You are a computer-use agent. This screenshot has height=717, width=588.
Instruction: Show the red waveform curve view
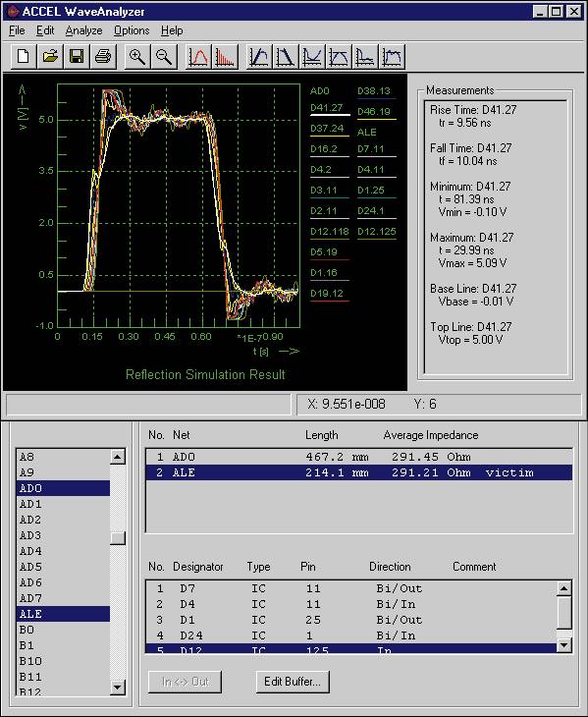pyautogui.click(x=198, y=57)
